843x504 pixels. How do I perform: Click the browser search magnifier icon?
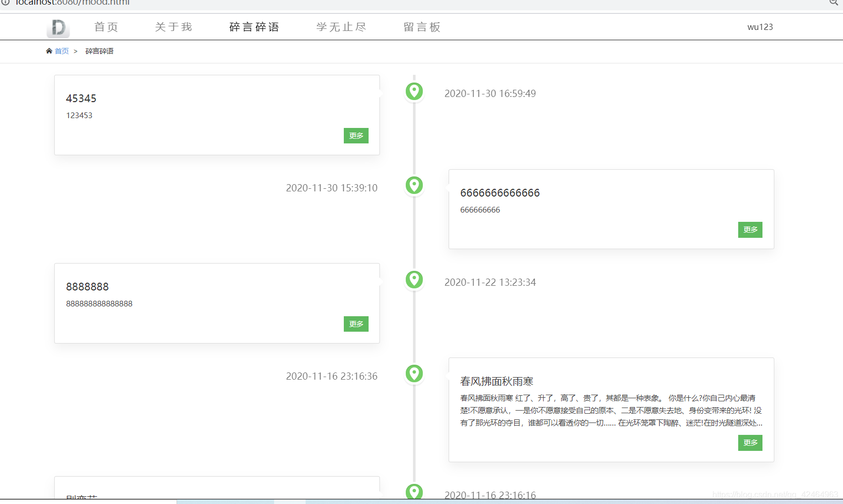click(833, 4)
